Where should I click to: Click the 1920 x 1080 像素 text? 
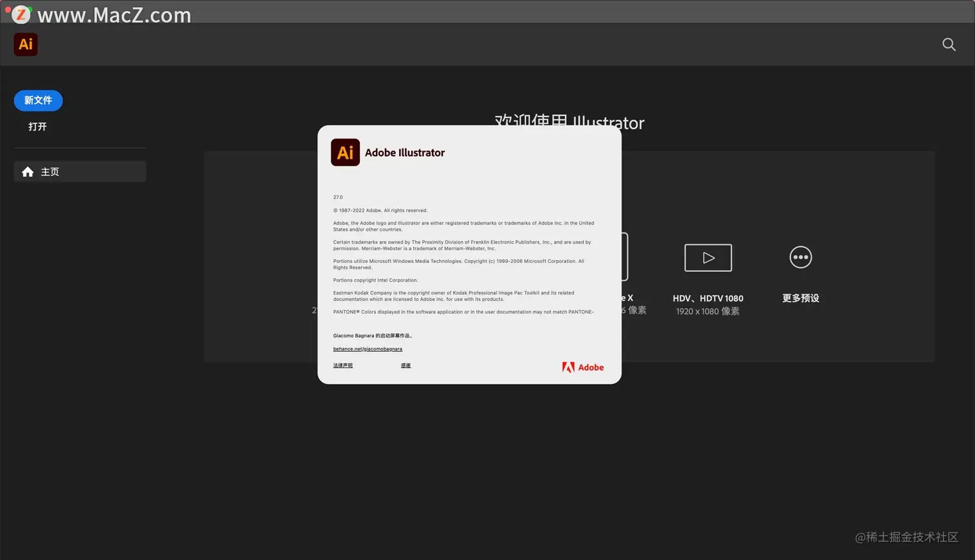(x=708, y=311)
